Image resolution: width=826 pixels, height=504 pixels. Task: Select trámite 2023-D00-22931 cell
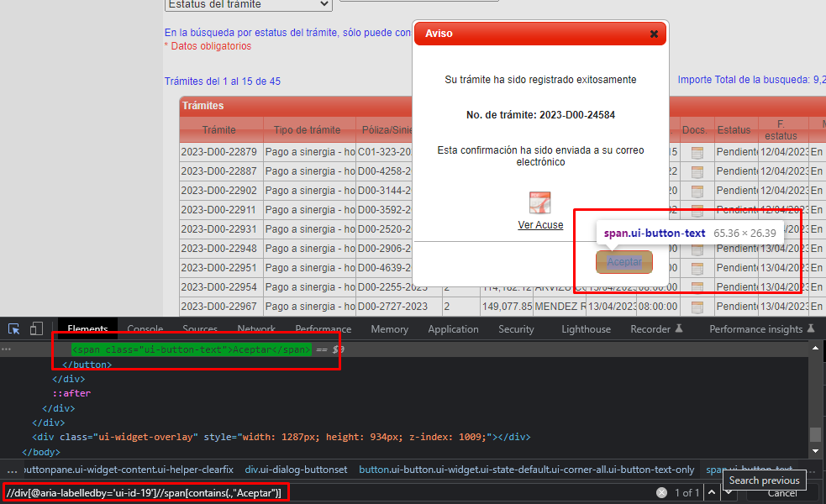(x=219, y=229)
